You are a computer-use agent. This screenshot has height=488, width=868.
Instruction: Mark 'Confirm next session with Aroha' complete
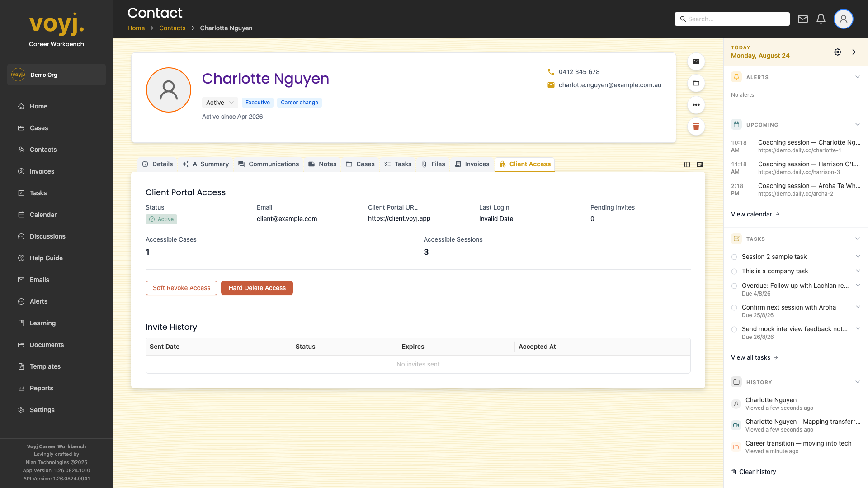point(734,308)
